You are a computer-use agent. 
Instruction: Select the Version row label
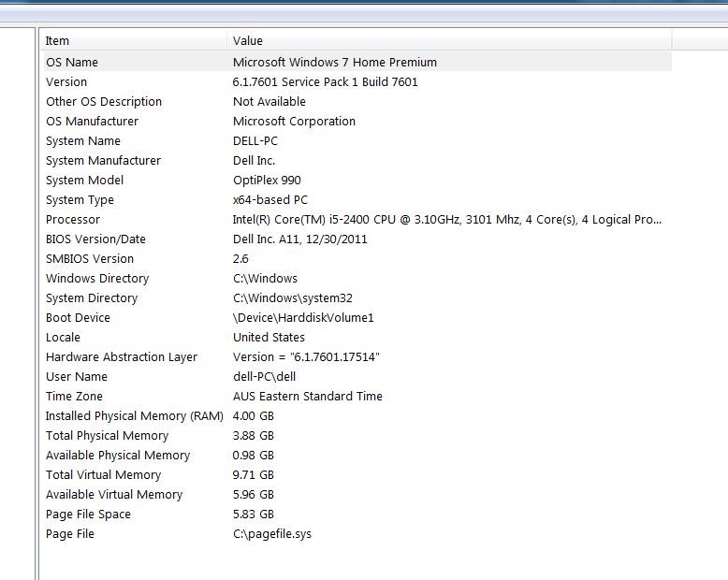coord(66,82)
